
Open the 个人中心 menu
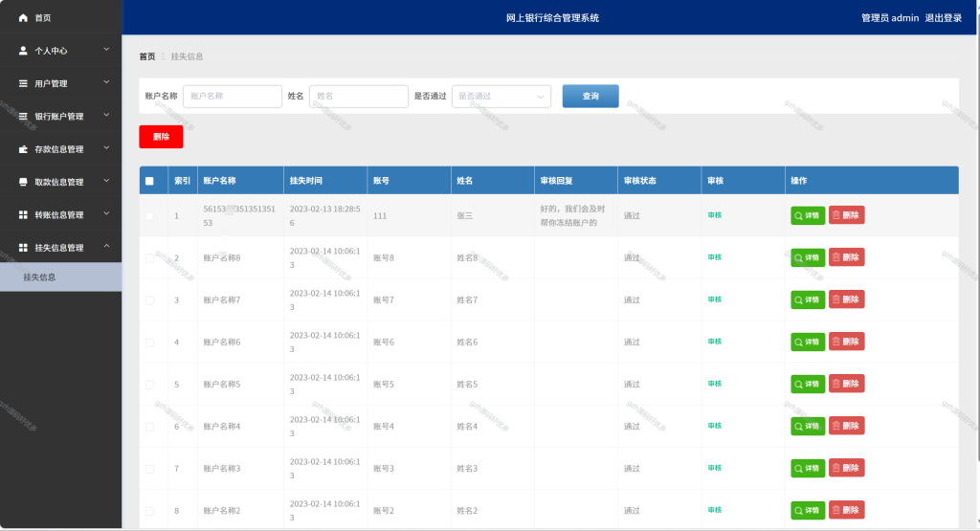click(60, 51)
